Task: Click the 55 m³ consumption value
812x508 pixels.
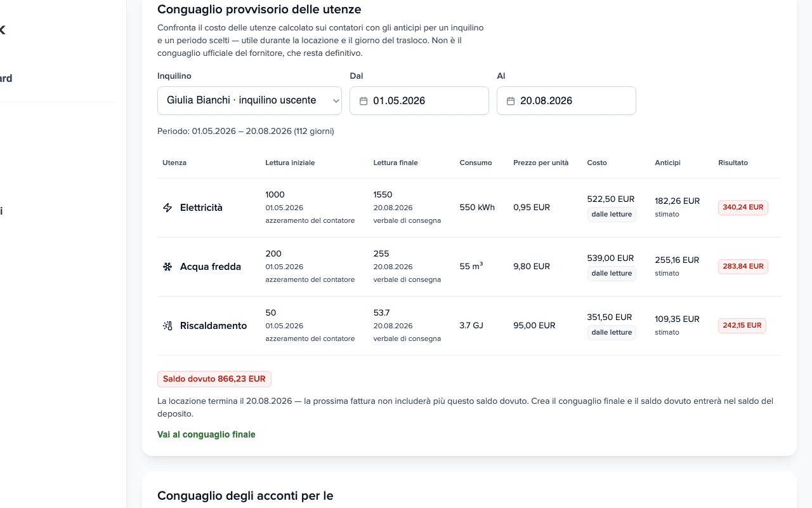Action: pos(471,267)
